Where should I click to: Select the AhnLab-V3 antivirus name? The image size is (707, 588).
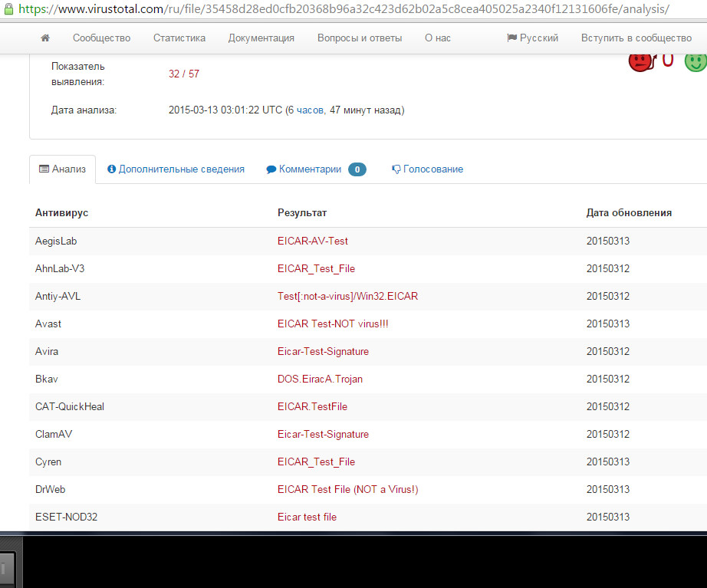pos(60,269)
